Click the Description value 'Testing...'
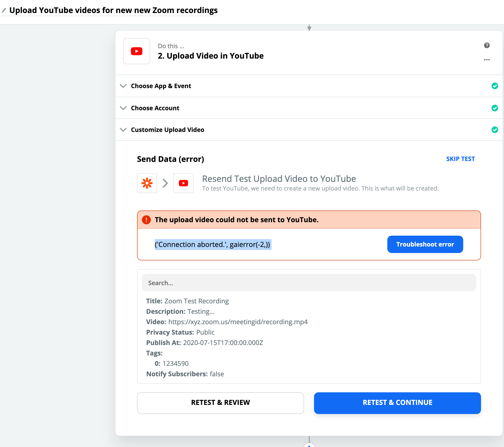504x447 pixels. pos(201,311)
